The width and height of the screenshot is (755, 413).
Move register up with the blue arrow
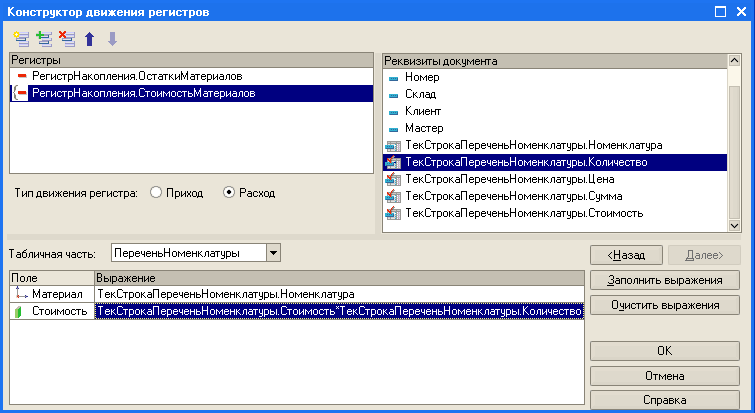pyautogui.click(x=89, y=38)
